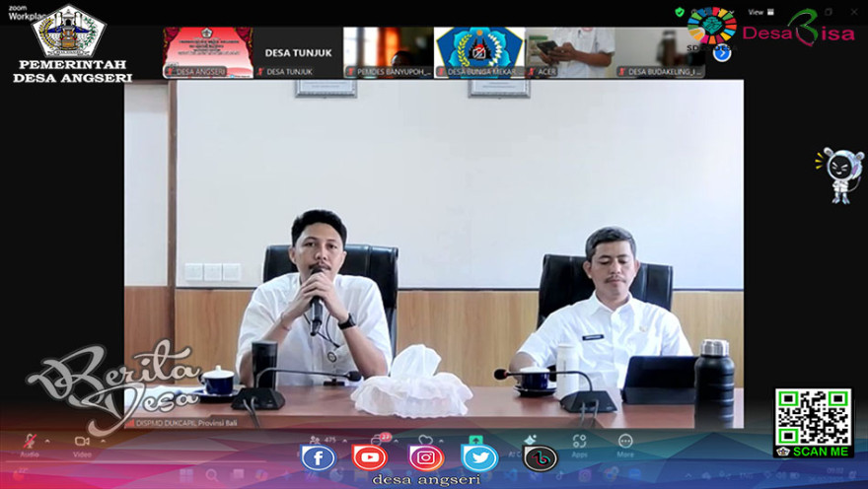Select the DESA BUNGA MEKAR participant thumbnail
The height and width of the screenshot is (489, 868).
(479, 52)
